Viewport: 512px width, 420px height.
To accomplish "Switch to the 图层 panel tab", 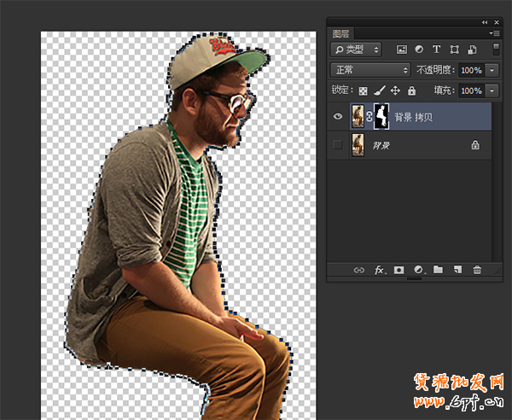I will click(x=340, y=33).
